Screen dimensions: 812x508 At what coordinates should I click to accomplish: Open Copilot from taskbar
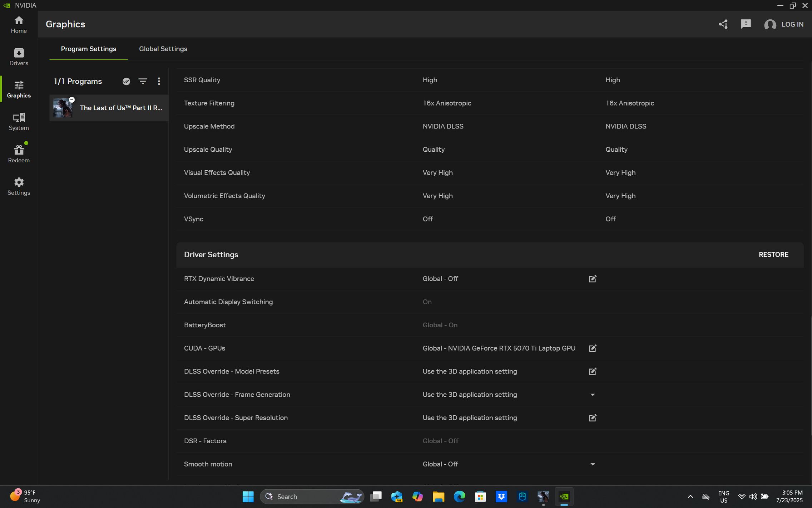417,497
